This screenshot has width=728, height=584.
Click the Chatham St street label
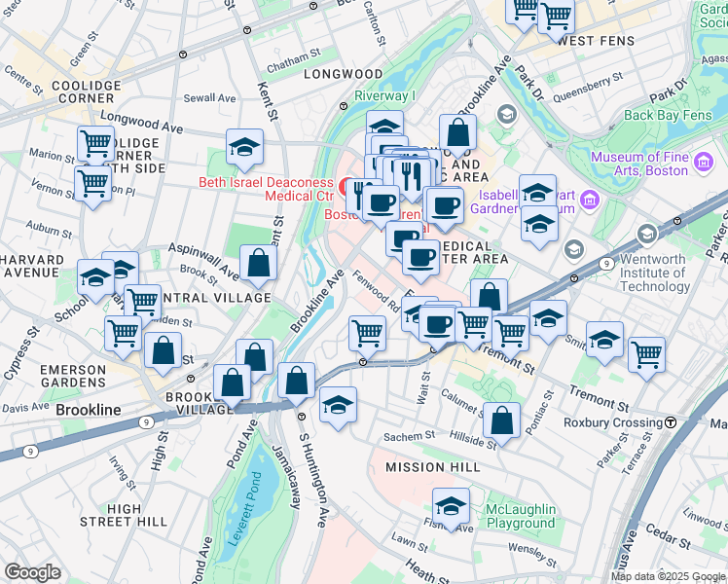[x=294, y=60]
